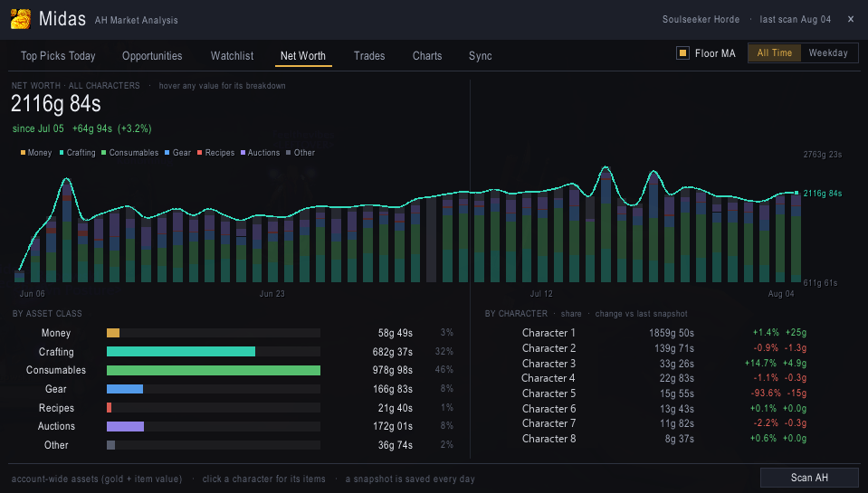Click the 166g 83s Gear value
868x493 pixels.
393,389
